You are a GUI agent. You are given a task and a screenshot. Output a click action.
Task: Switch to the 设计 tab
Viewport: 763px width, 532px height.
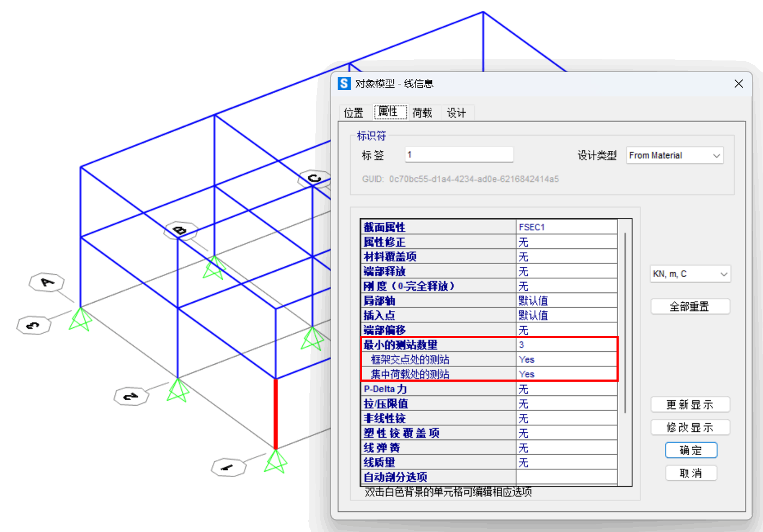456,113
